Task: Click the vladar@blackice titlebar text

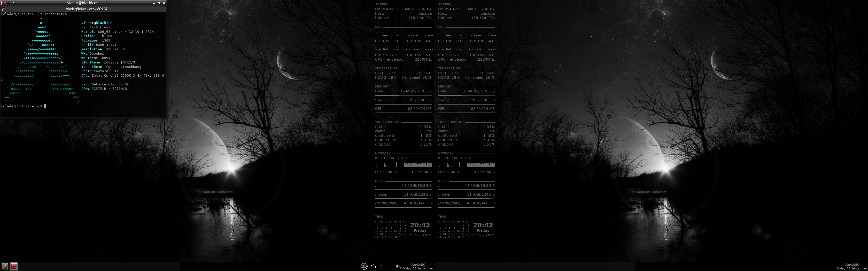Action: (x=83, y=3)
